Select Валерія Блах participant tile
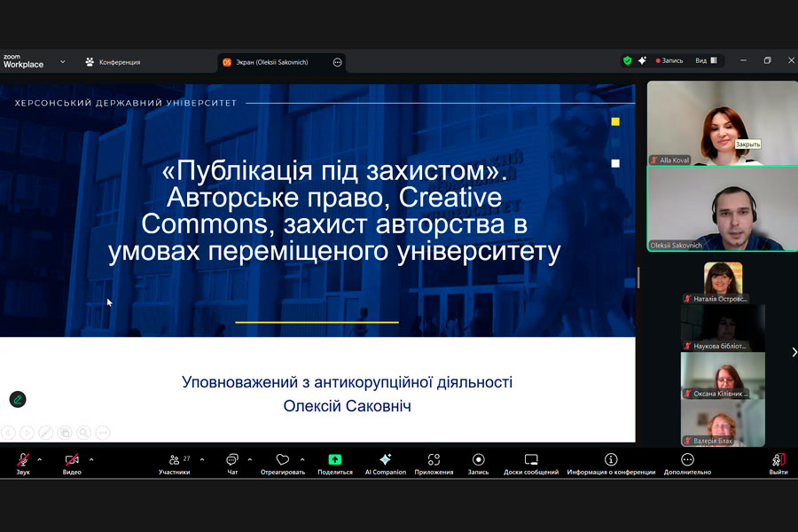This screenshot has width=798, height=532. pos(723,423)
